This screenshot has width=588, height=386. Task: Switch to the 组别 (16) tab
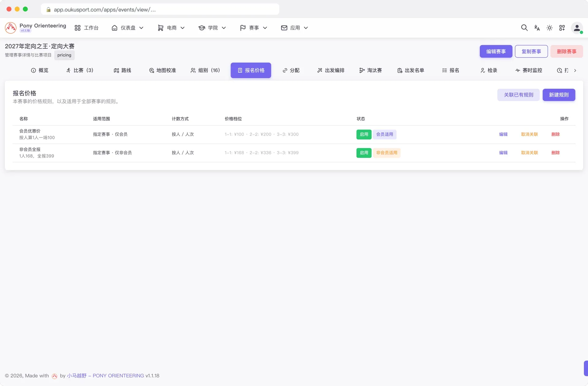pyautogui.click(x=205, y=71)
